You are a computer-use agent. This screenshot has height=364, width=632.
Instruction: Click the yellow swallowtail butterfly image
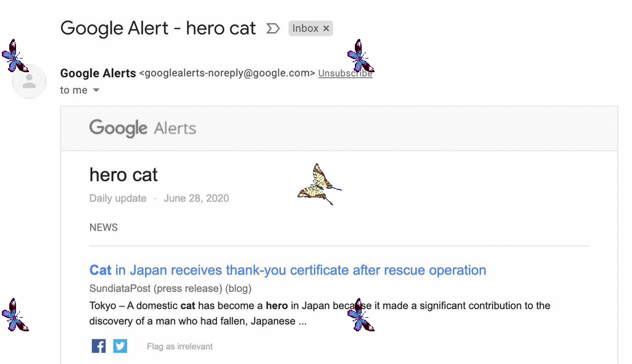click(x=318, y=184)
